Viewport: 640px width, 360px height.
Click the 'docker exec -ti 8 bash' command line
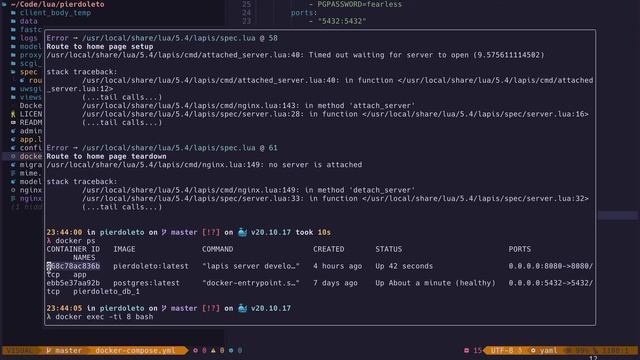click(x=104, y=317)
